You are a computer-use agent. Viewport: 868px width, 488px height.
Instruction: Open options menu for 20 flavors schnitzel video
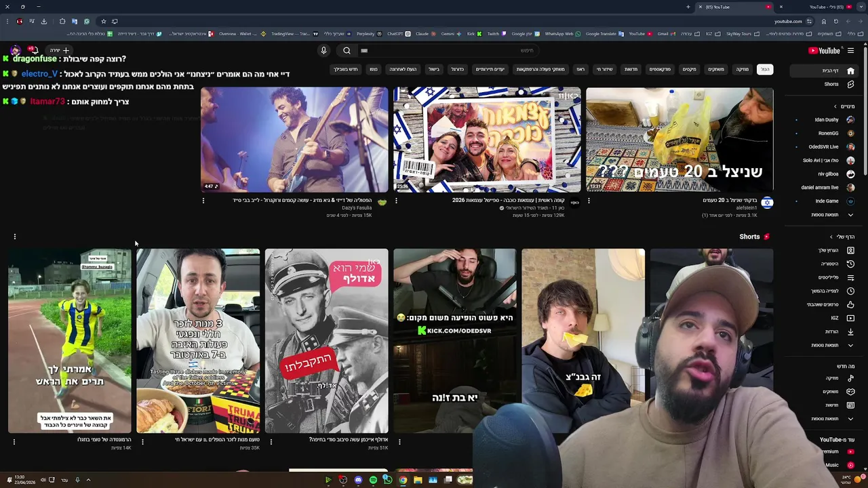click(x=589, y=201)
